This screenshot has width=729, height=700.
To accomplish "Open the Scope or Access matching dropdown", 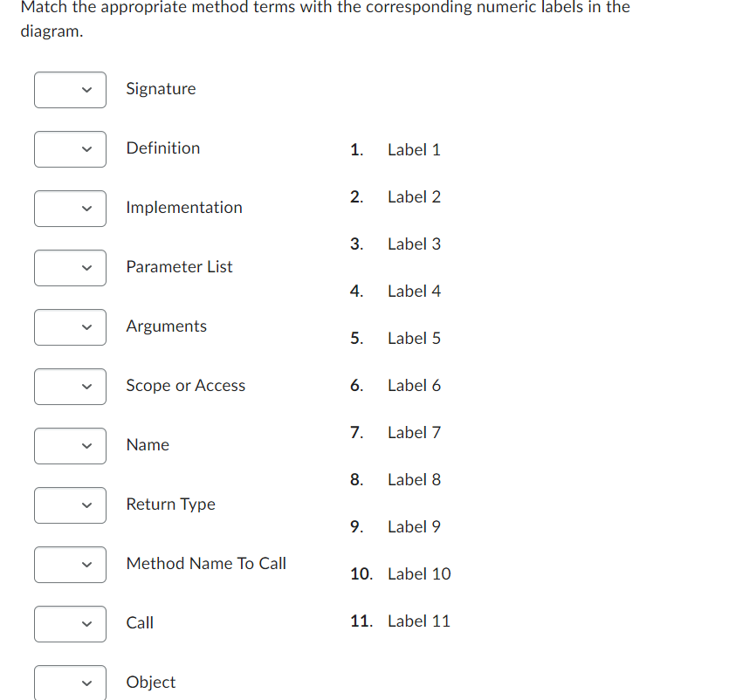I will click(70, 387).
